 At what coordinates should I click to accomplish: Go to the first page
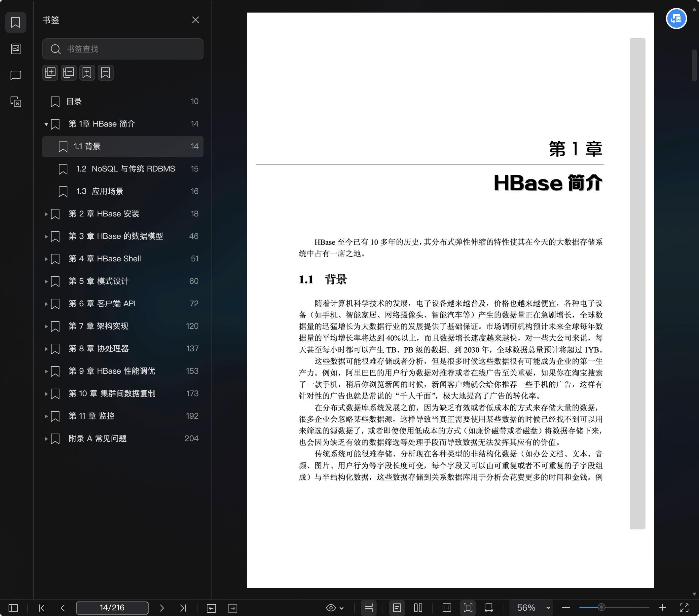click(42, 608)
